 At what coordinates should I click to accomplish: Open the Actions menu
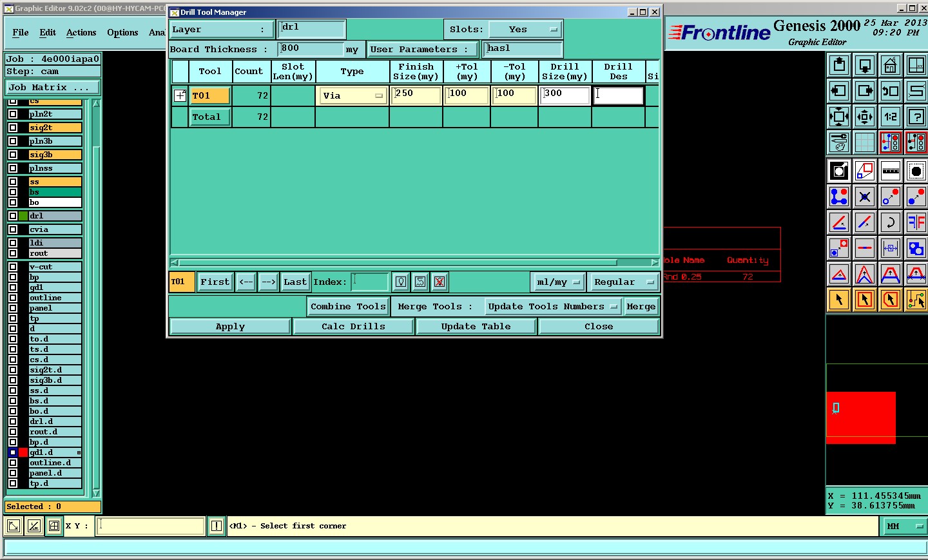pos(81,32)
